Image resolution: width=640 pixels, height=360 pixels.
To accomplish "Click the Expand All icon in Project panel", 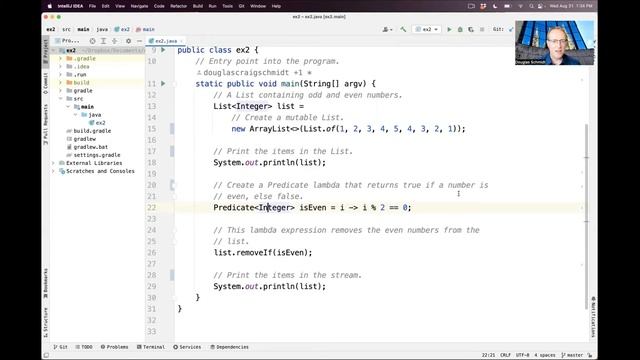I will (x=103, y=41).
